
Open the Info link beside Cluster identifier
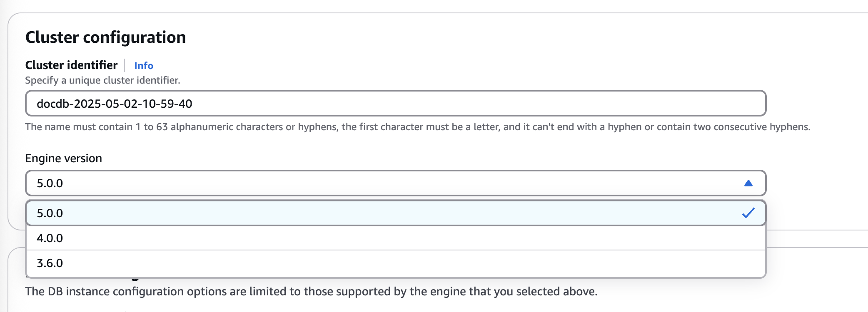144,65
